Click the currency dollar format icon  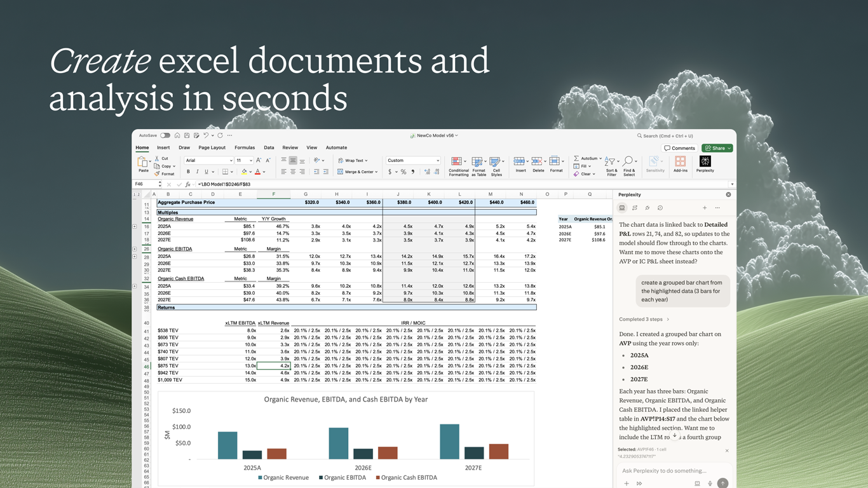390,172
